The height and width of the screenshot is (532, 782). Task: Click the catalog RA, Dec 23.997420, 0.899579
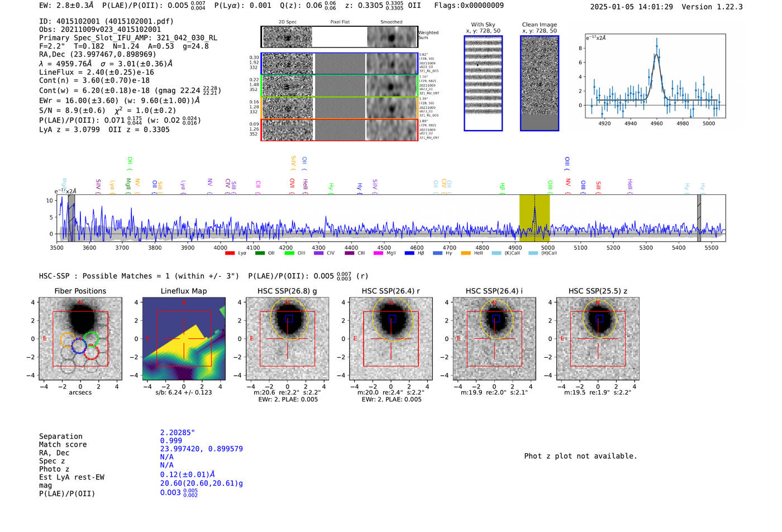coord(202,449)
